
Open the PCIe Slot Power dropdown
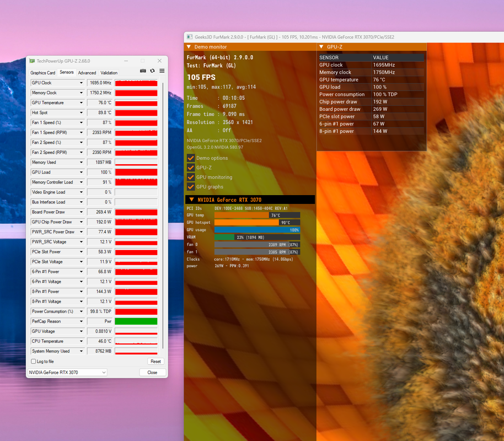81,252
